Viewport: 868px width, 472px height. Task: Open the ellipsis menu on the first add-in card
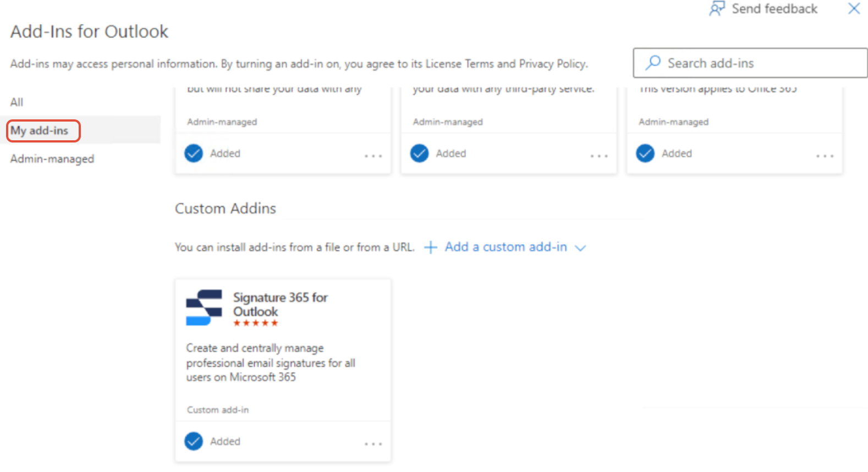373,156
